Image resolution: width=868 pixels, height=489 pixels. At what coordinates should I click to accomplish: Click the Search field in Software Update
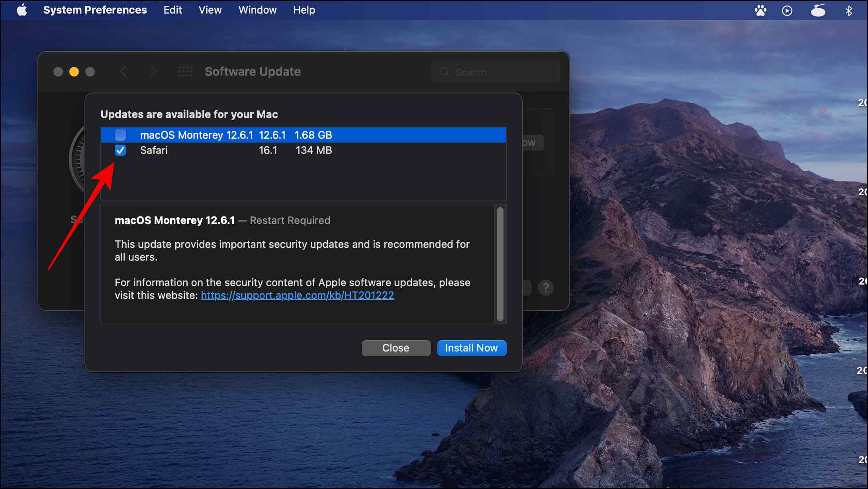point(496,72)
